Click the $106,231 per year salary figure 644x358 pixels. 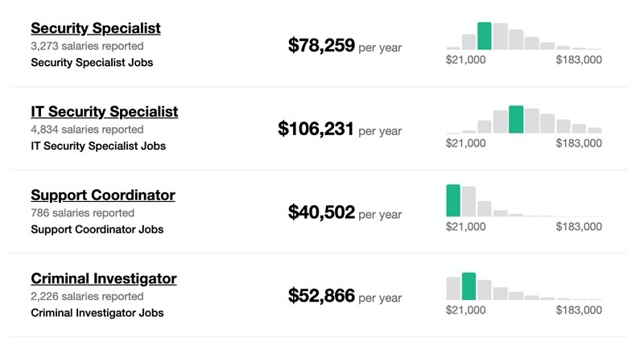(340, 129)
